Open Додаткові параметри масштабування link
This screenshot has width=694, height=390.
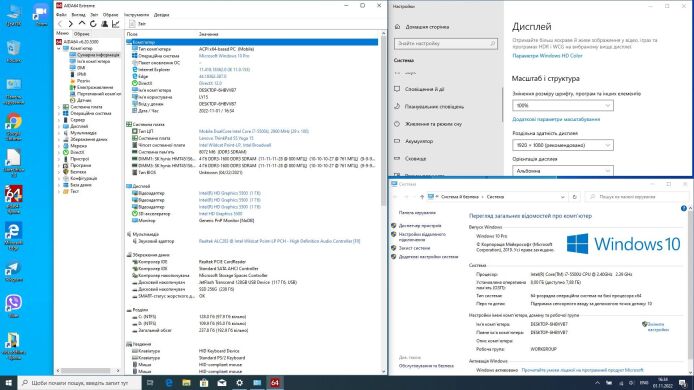pyautogui.click(x=556, y=119)
